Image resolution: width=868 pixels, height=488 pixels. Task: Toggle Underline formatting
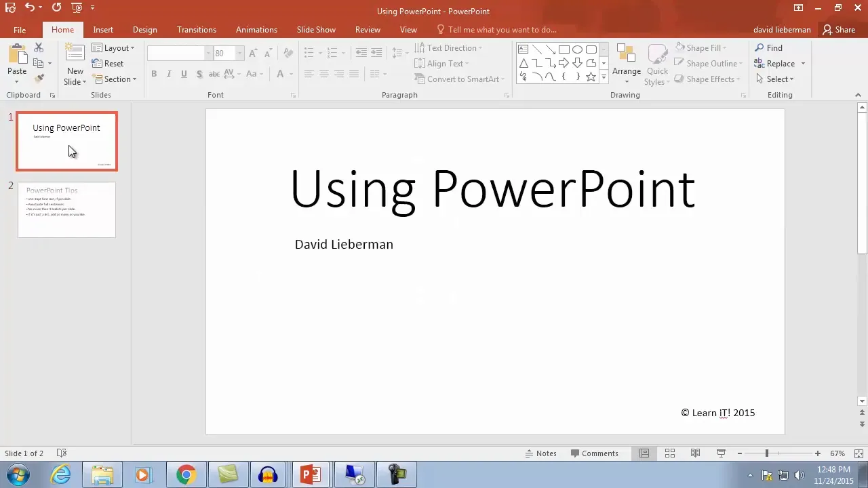[x=184, y=74]
